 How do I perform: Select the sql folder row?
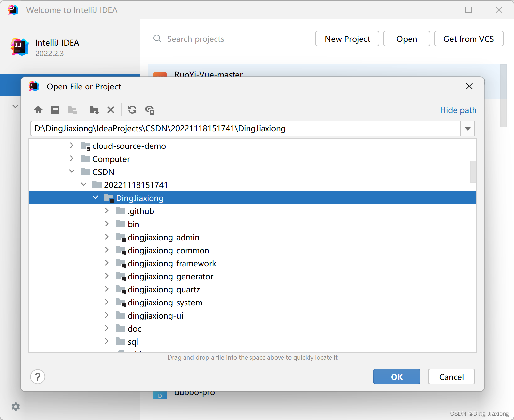coord(253,341)
